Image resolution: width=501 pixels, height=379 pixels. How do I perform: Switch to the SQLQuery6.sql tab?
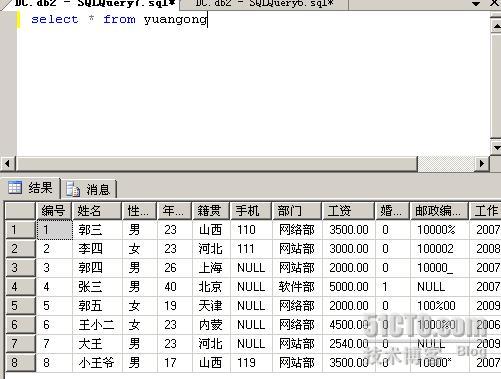coord(264,4)
